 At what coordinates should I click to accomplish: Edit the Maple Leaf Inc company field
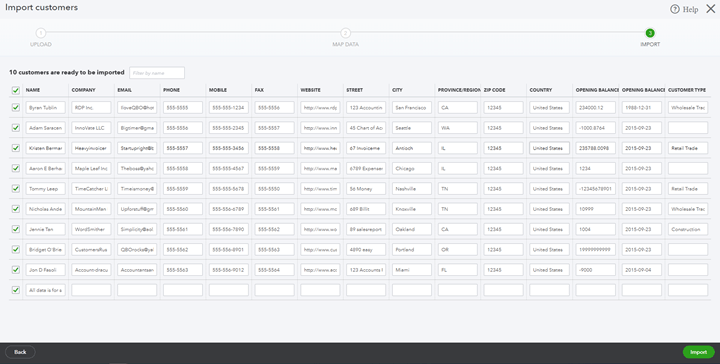91,168
